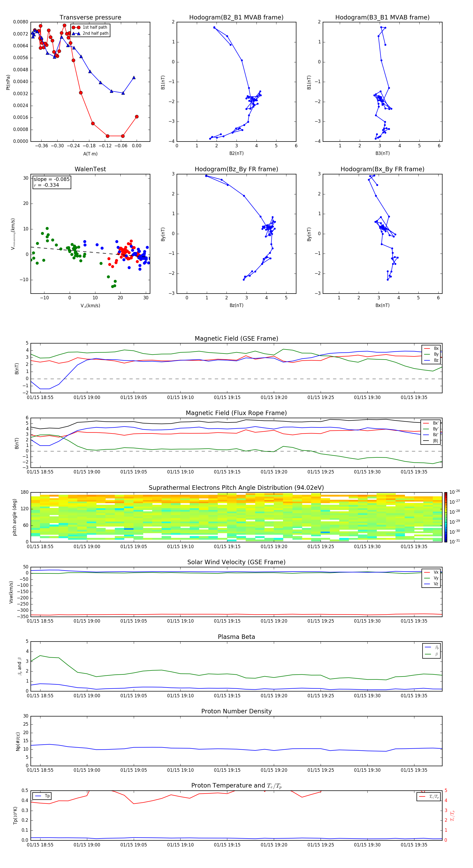The width and height of the screenshot is (473, 868).
Task: Select the 'By' legend entry in GSE panel
Action: 431,354
